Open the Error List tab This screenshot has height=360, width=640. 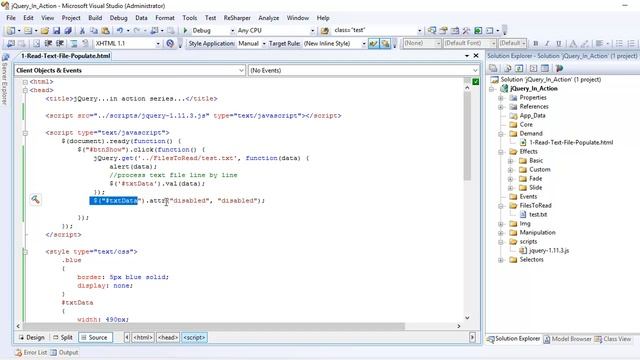pos(31,352)
